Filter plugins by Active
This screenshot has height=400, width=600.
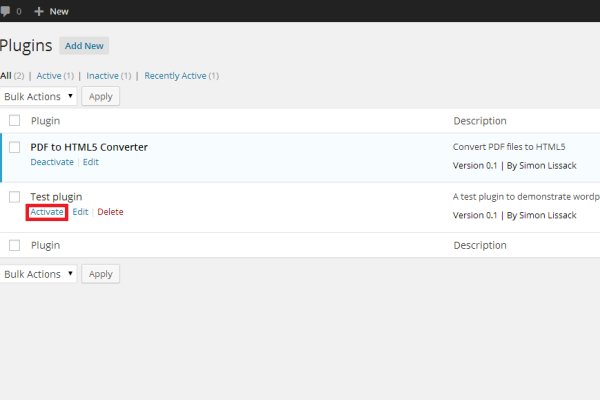(x=48, y=76)
